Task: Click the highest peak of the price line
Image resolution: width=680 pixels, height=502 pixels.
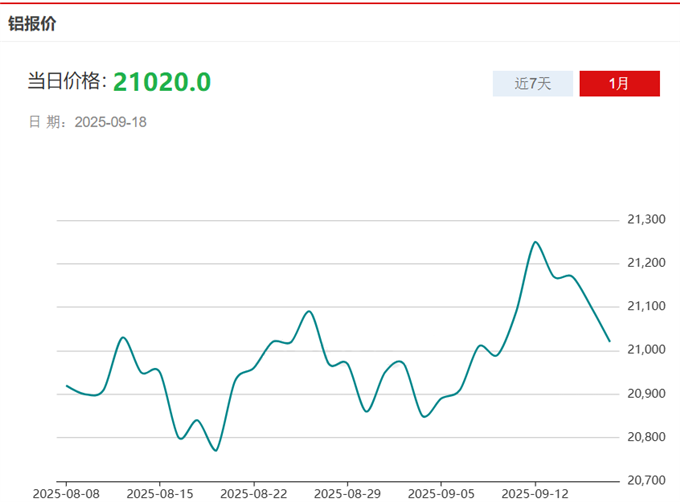Action: pos(535,242)
